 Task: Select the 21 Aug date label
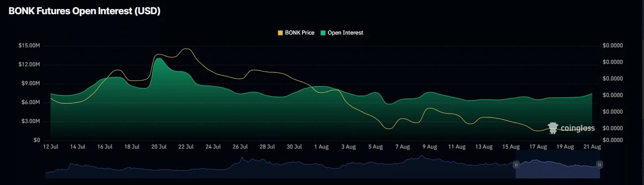pos(592,147)
